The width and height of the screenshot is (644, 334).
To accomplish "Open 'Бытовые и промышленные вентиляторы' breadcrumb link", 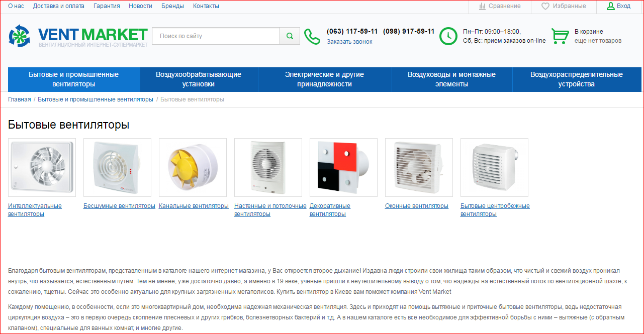I will (96, 99).
